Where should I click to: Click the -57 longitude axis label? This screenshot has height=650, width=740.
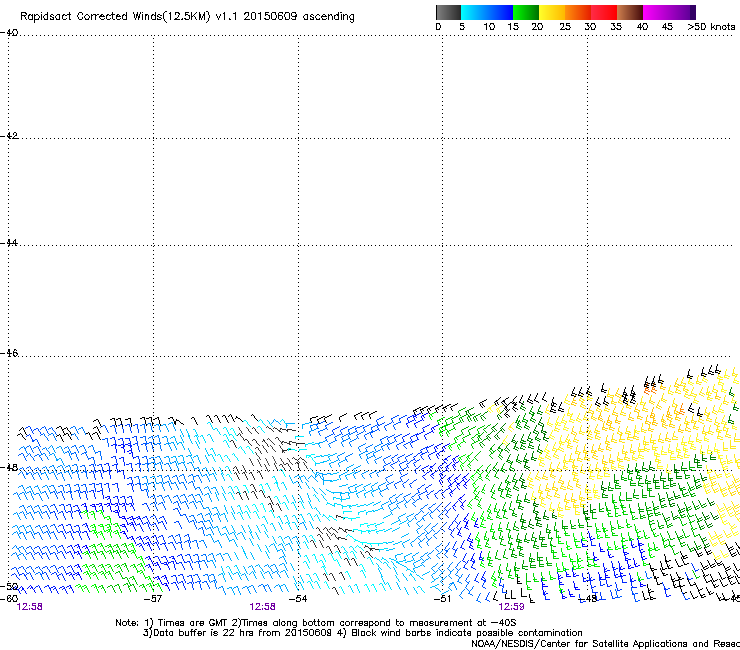[x=153, y=599]
